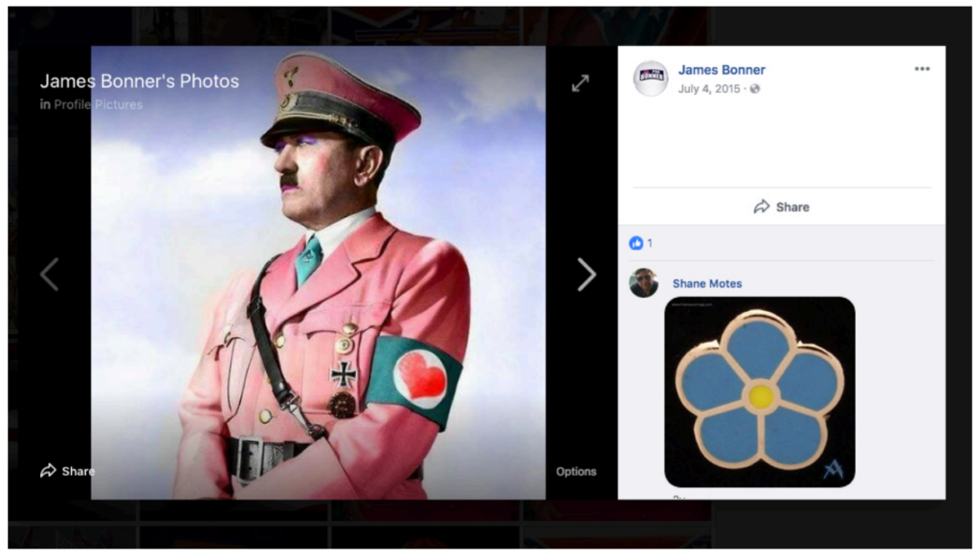Open the James Bonner profile avatar
The width and height of the screenshot is (980, 556).
650,78
